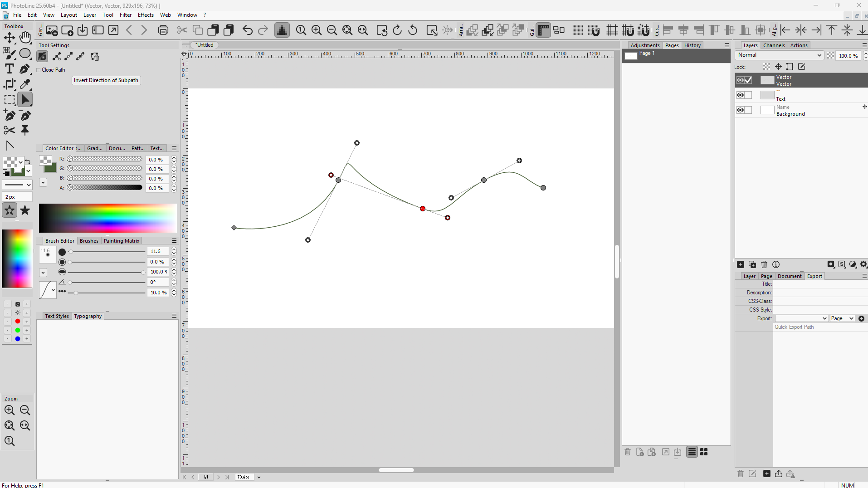Open the Page export scope dropdown
This screenshot has height=488, width=868.
(843, 318)
